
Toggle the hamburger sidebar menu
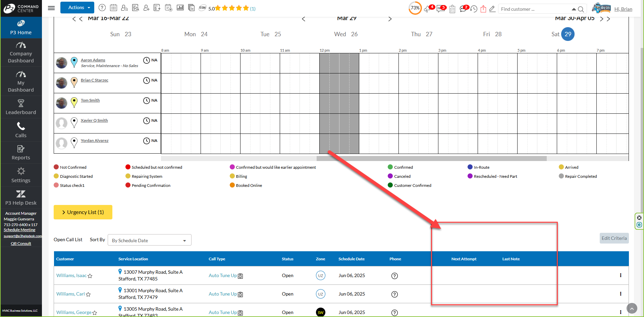(x=51, y=8)
